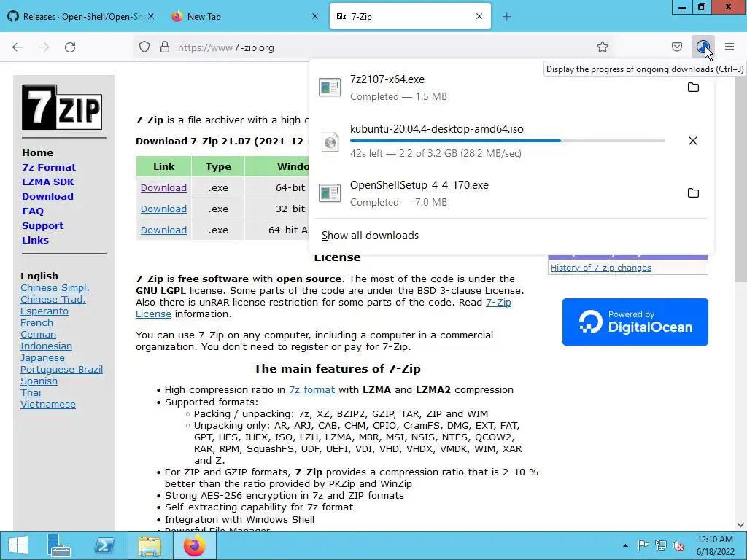The height and width of the screenshot is (560, 747).
Task: Launch Server Manager from the taskbar
Action: point(59,545)
